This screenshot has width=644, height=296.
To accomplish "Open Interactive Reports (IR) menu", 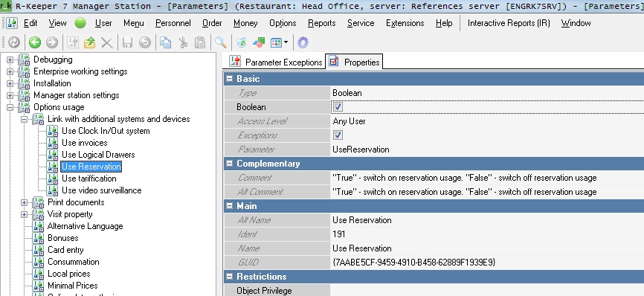I will [509, 23].
